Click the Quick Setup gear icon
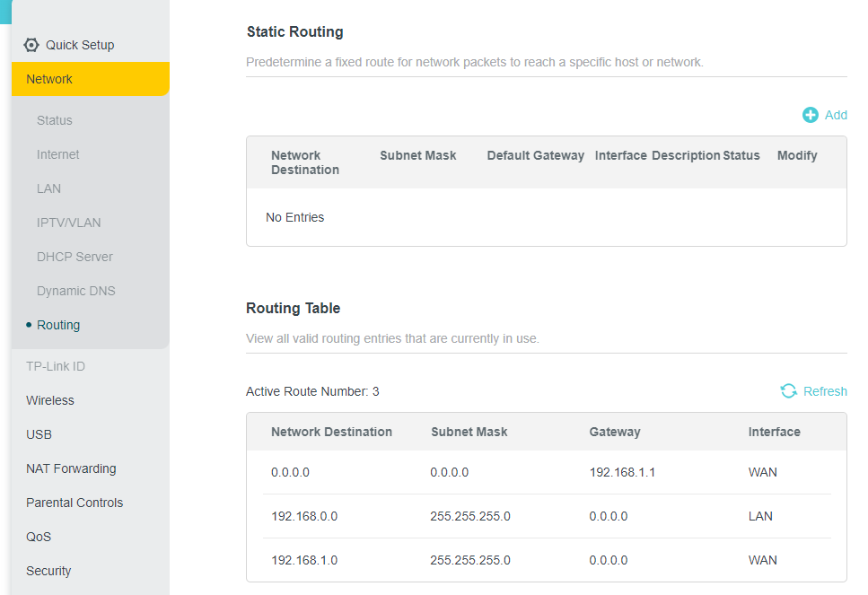Screen dimensions: 868x595 click(x=31, y=45)
